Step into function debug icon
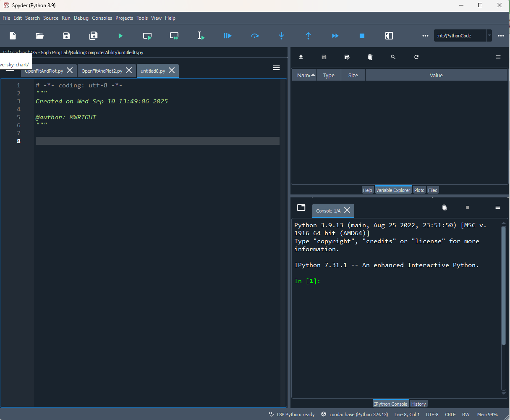The width and height of the screenshot is (510, 420). click(x=282, y=36)
